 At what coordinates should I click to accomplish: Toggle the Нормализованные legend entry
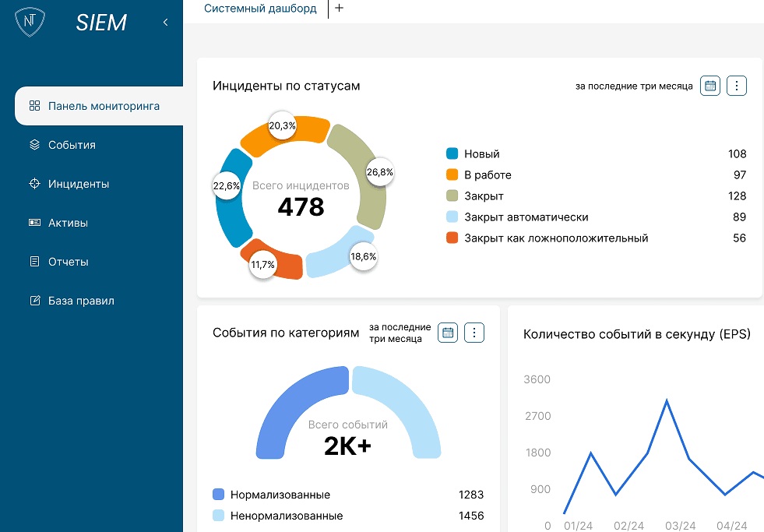280,495
